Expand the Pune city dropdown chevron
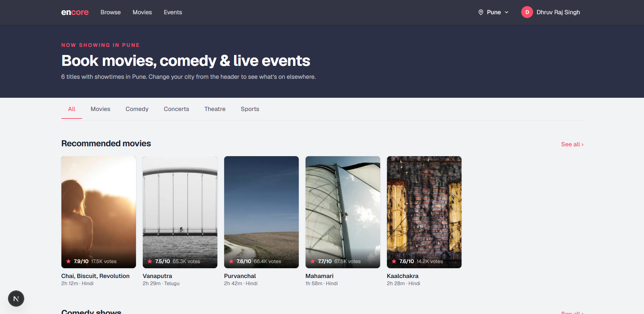The height and width of the screenshot is (314, 644). [507, 12]
